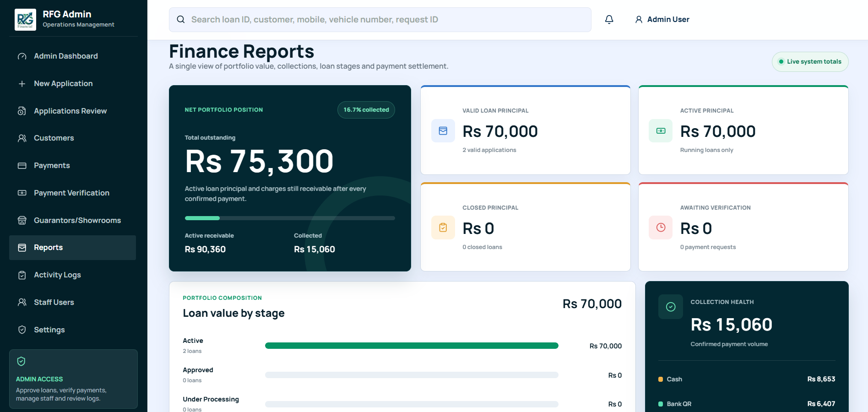868x412 pixels.
Task: Click the collected progress bar
Action: click(x=290, y=218)
